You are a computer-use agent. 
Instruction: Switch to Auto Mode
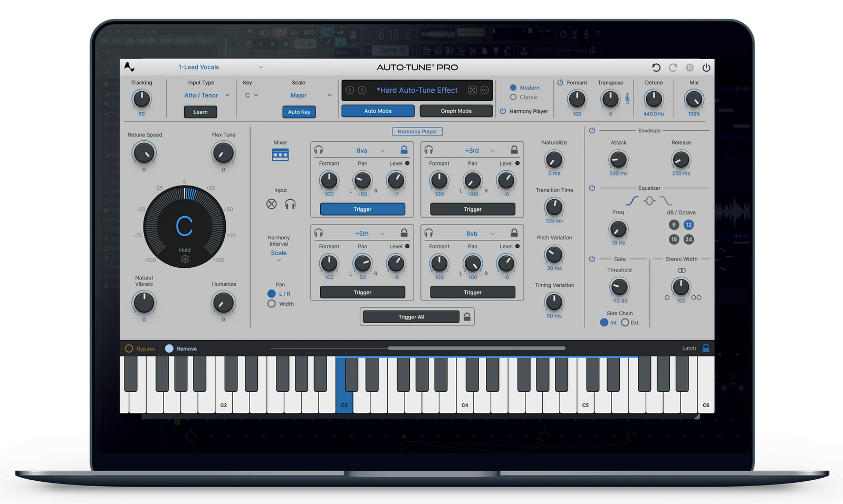coord(378,111)
